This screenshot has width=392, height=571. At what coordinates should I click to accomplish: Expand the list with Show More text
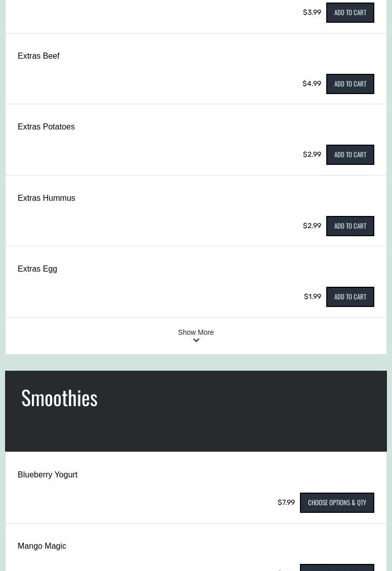[x=196, y=332]
